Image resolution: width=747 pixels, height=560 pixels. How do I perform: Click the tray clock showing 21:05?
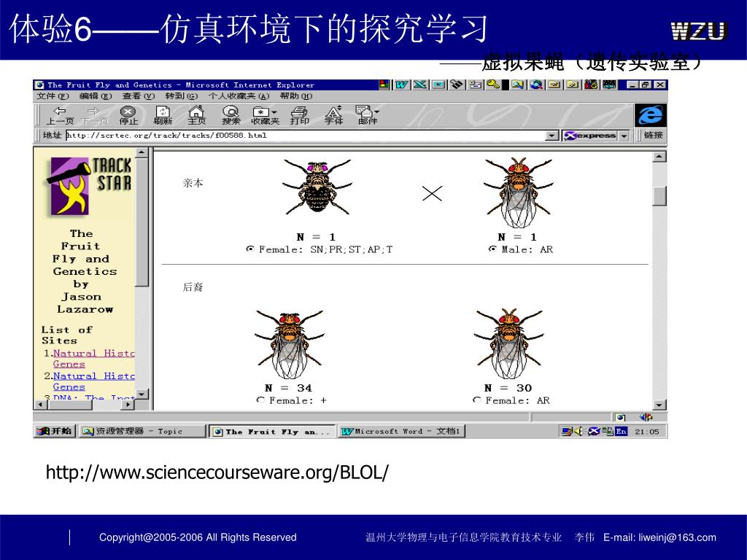click(646, 432)
